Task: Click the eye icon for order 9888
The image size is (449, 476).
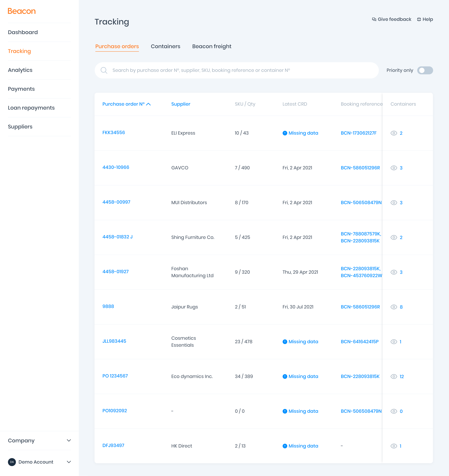Action: click(x=394, y=307)
